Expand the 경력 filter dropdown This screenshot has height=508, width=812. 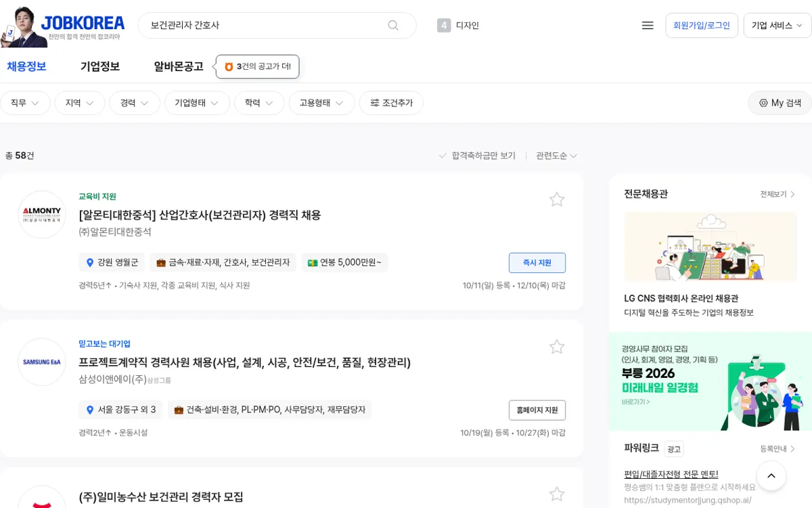pyautogui.click(x=135, y=103)
